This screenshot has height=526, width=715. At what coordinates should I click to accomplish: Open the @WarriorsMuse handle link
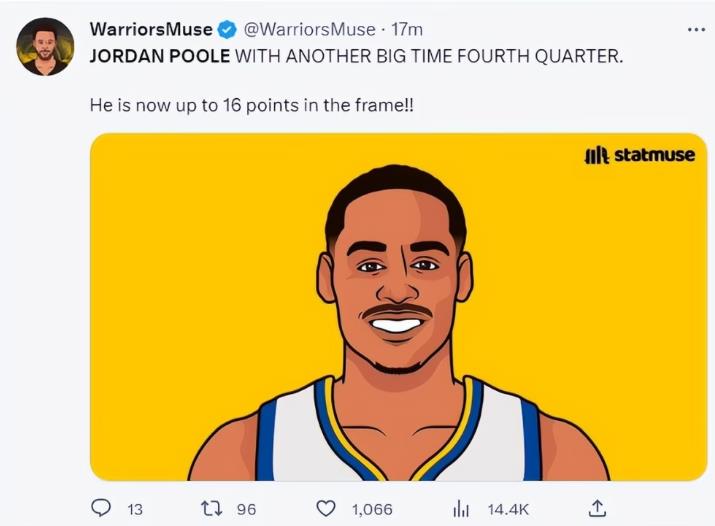coord(310,29)
